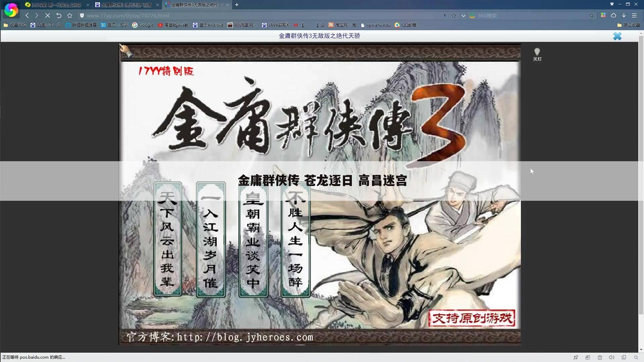Image resolution: width=644 pixels, height=362 pixels.
Task: Open the 80s电影网 bookmark
Action: (x=242, y=25)
